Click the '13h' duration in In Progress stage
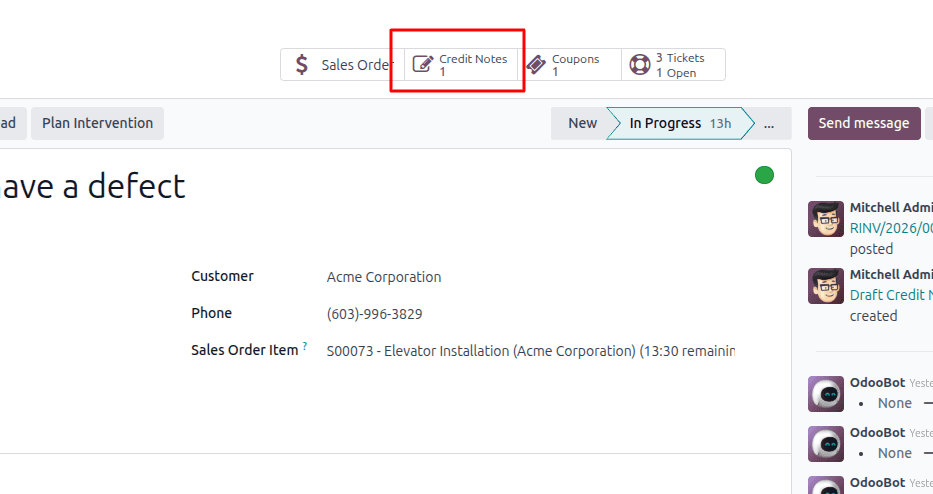933x494 pixels. [x=721, y=123]
